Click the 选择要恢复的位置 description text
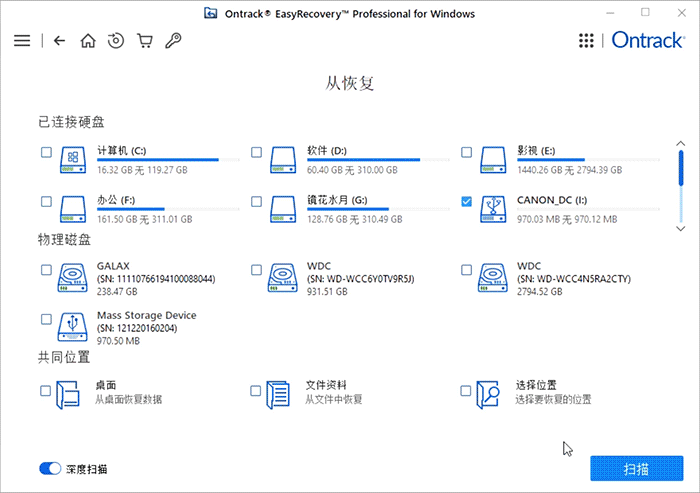Viewport: 700px width, 493px height. pyautogui.click(x=554, y=399)
